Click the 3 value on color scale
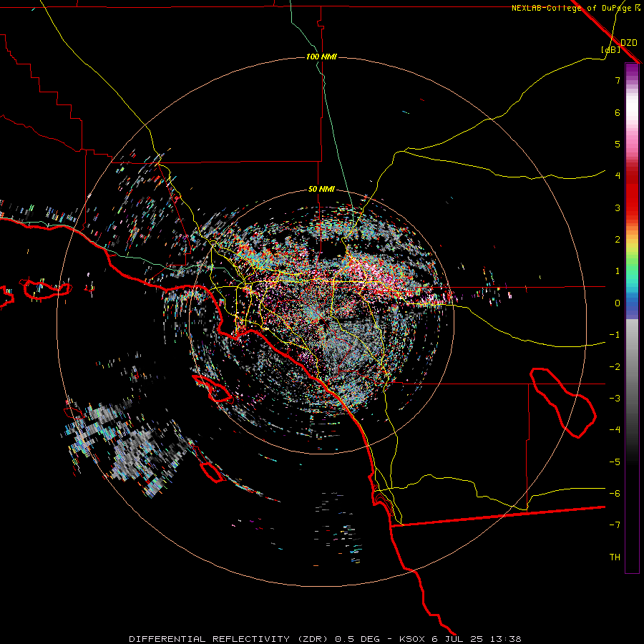The width and height of the screenshot is (644, 644). coord(618,208)
